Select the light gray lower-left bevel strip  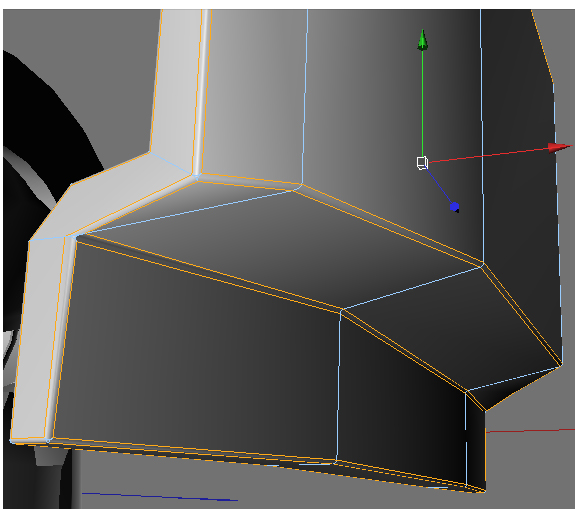click(x=39, y=337)
